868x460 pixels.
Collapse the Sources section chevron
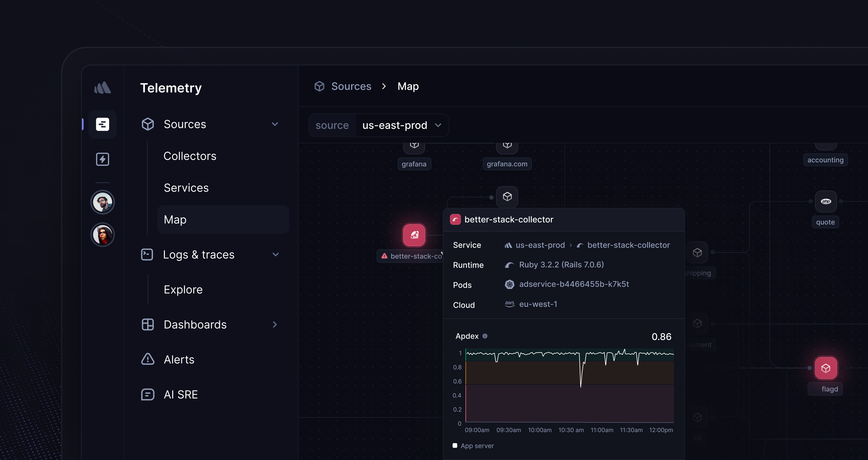click(275, 124)
